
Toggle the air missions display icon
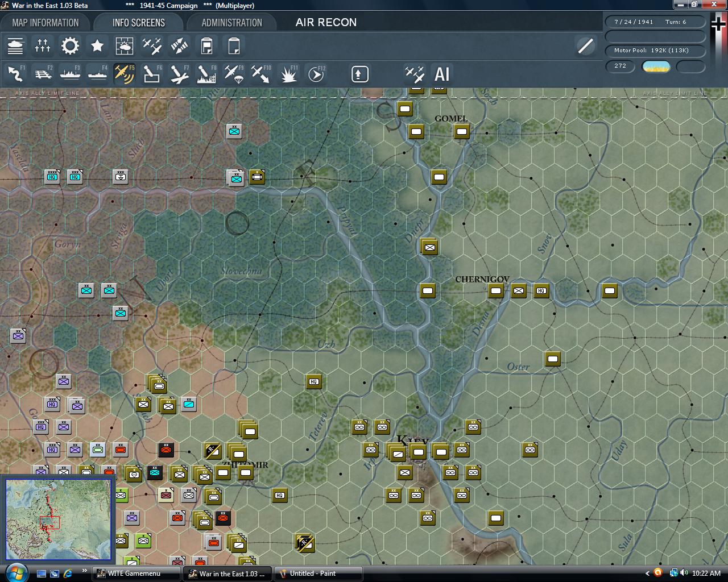click(152, 45)
